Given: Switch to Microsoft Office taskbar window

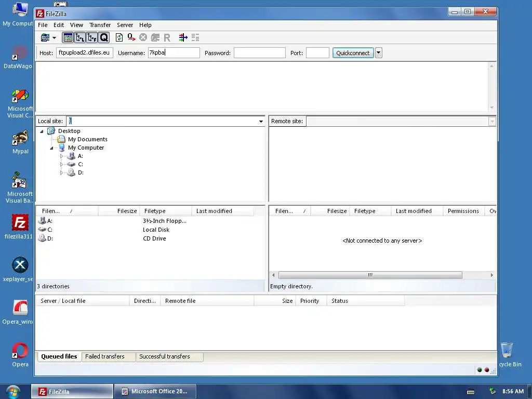Looking at the screenshot, I should 155,392.
